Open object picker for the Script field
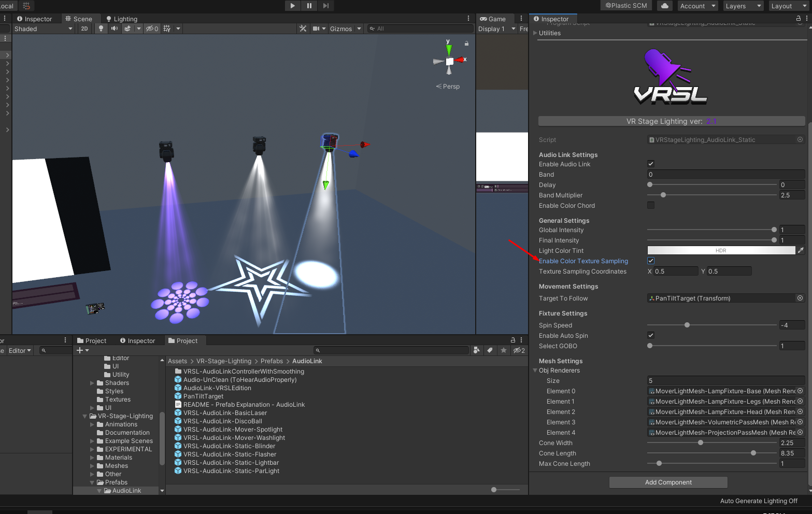This screenshot has width=812, height=514. tap(800, 139)
